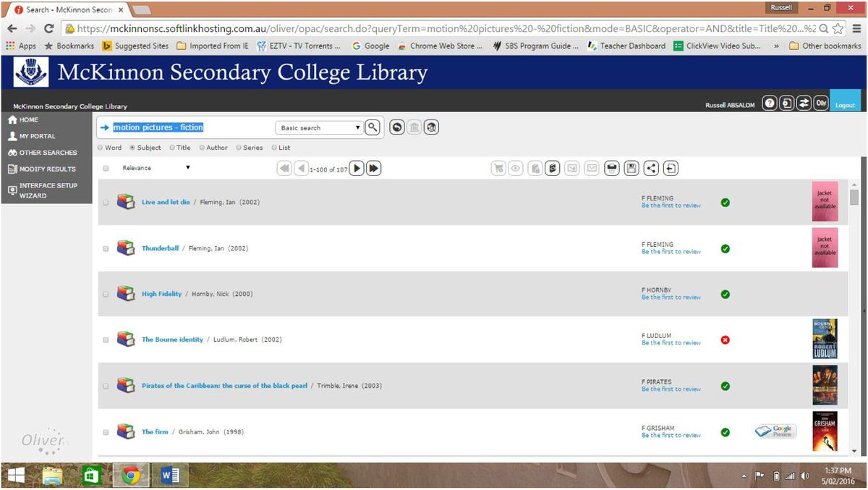Viewport: 868px width, 490px height.
Task: Open the Basic search type dropdown
Action: tap(319, 128)
